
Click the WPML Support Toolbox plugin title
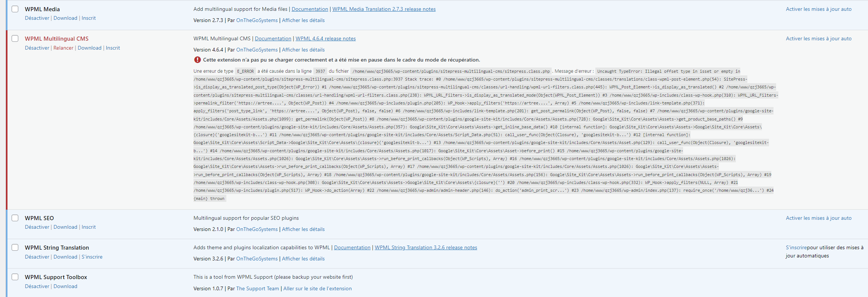coord(56,277)
